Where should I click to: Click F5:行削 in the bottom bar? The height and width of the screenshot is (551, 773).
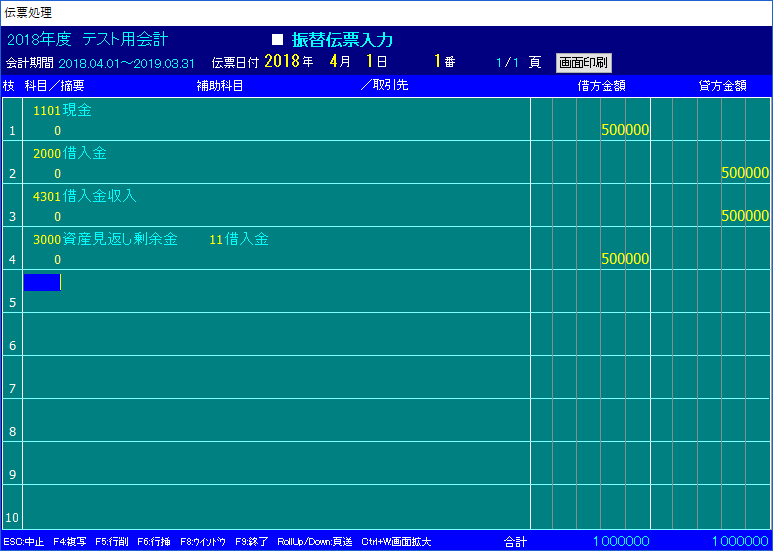(112, 542)
